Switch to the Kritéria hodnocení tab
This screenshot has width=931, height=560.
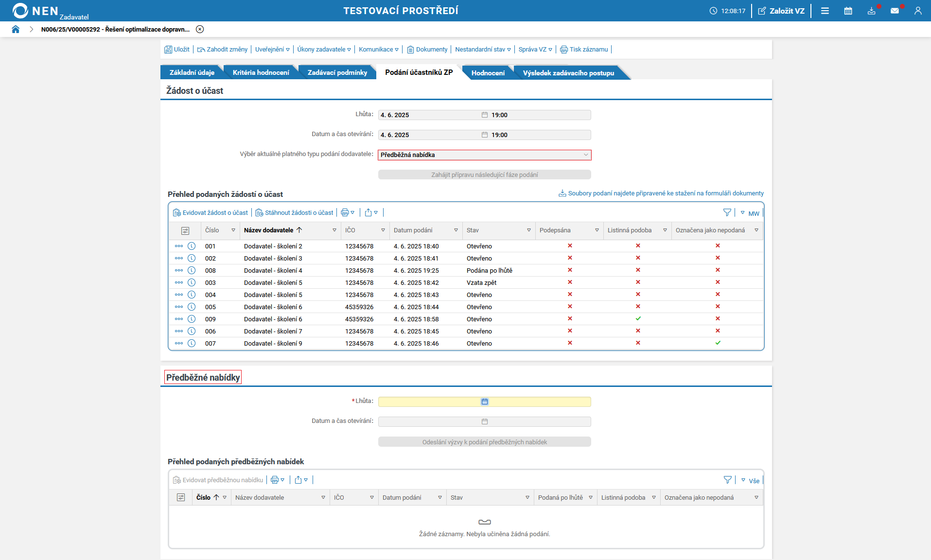[x=261, y=73]
